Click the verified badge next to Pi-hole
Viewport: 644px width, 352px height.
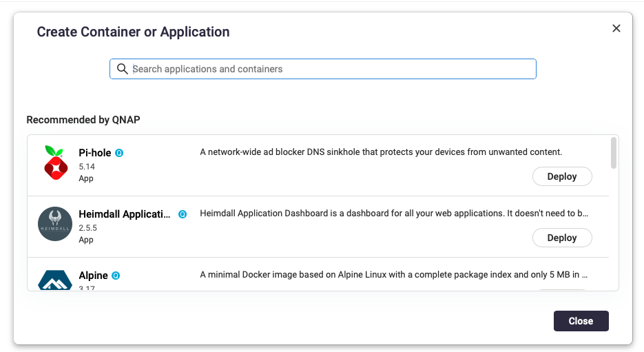(119, 153)
